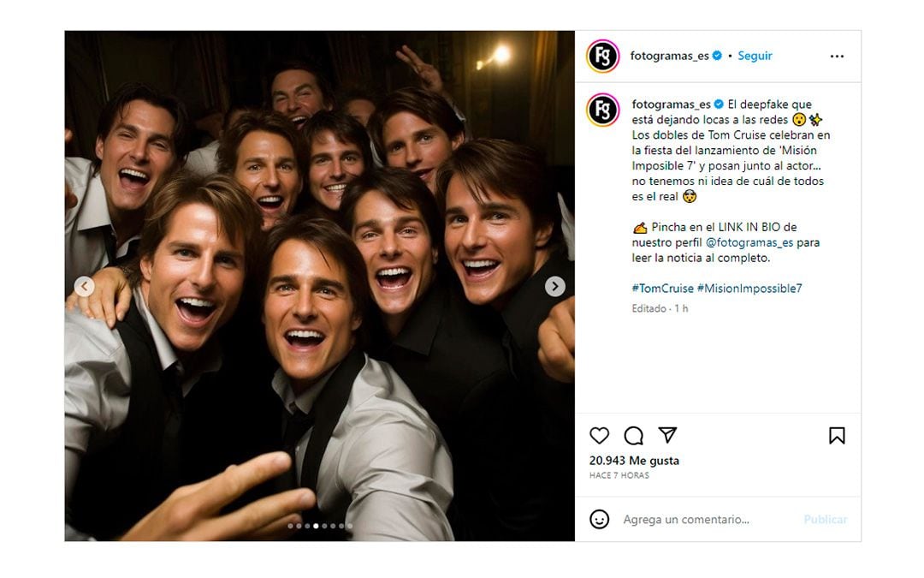Open comments via the speech bubble icon

point(633,435)
